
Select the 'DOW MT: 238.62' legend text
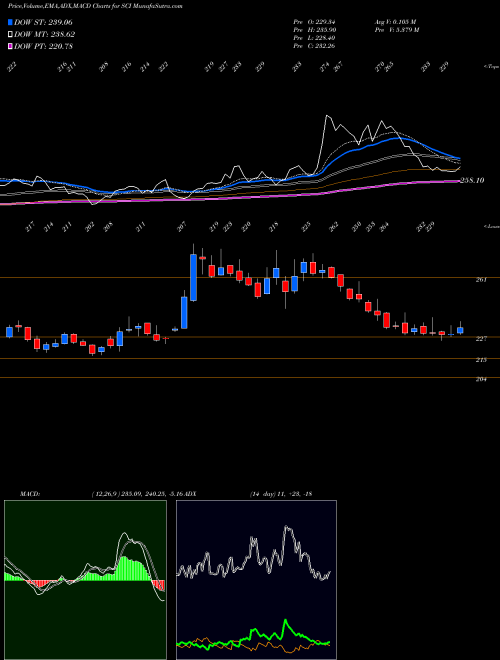(x=44, y=34)
